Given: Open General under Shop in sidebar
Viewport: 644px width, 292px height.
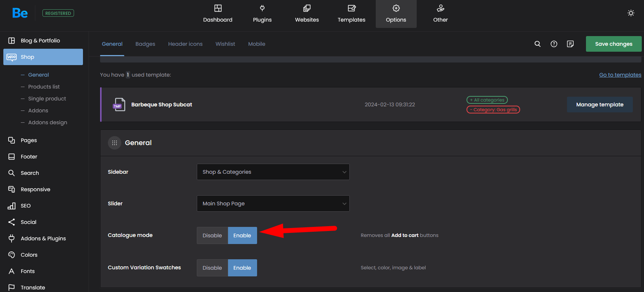Looking at the screenshot, I should [39, 75].
